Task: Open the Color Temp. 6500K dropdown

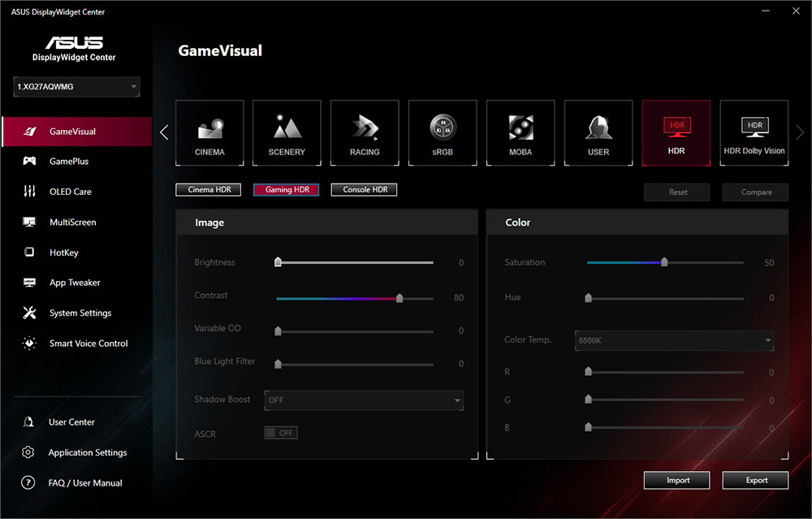Action: point(674,340)
